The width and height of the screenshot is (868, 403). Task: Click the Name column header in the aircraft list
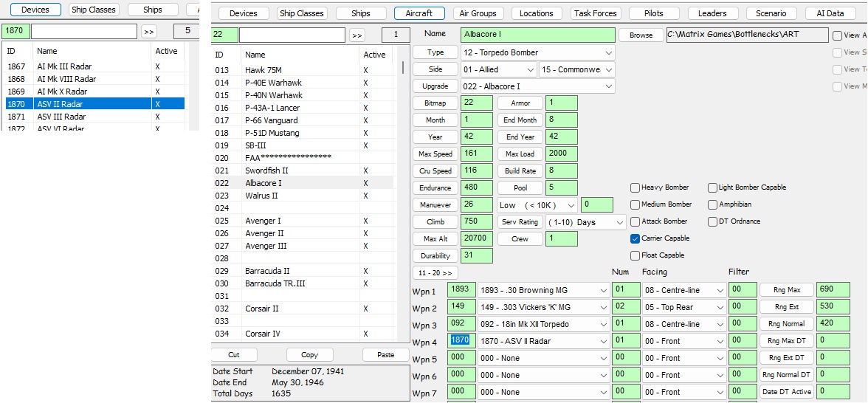tap(300, 55)
